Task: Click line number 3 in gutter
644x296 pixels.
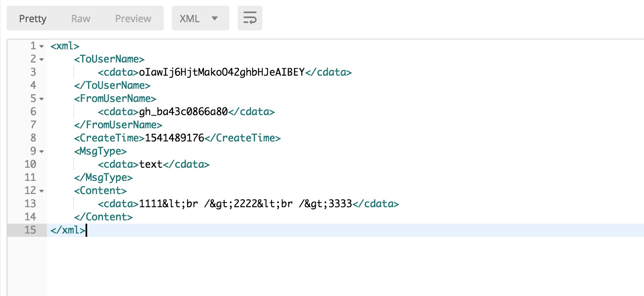Action: [33, 72]
